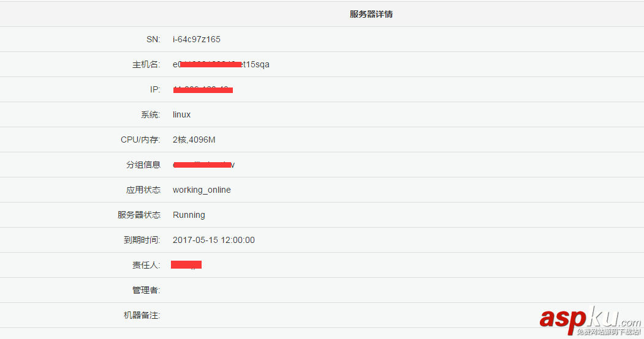Click the CPU/内存 field label
Screen dimensions: 644x339
pyautogui.click(x=140, y=140)
